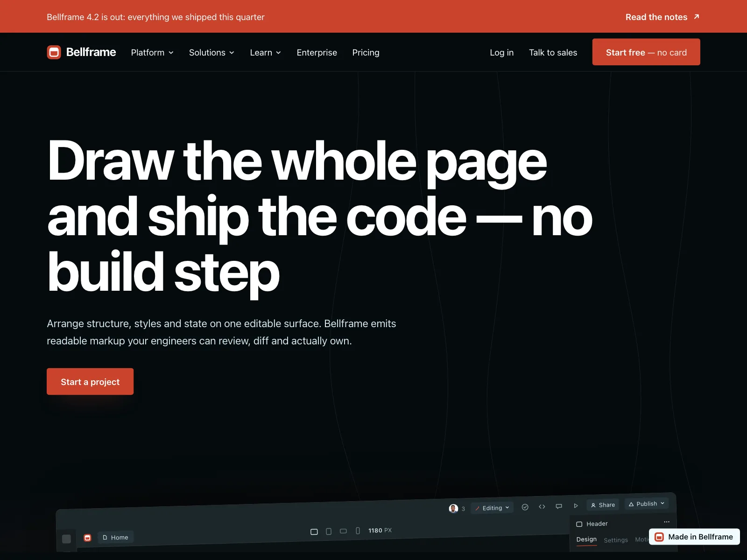Click the 'Arrange structure, styles and state' paragraph
This screenshot has height=560, width=747.
(221, 332)
